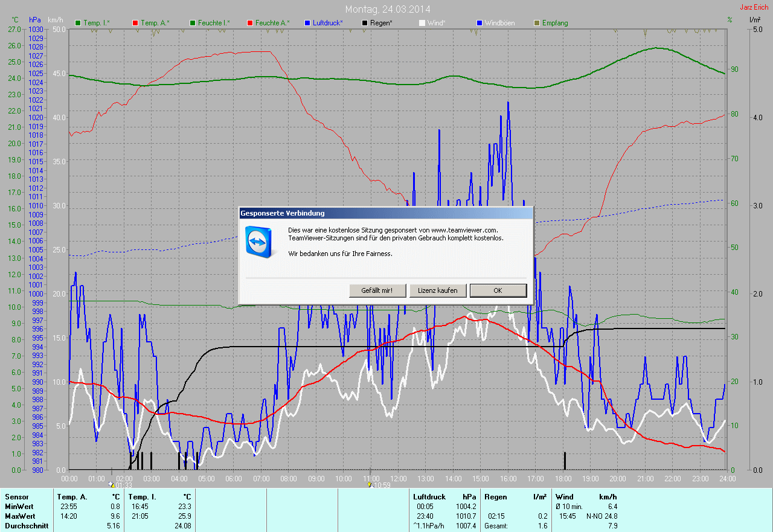Click the black Regen legend swatch
Screen dimensions: 773x532
pyautogui.click(x=365, y=23)
